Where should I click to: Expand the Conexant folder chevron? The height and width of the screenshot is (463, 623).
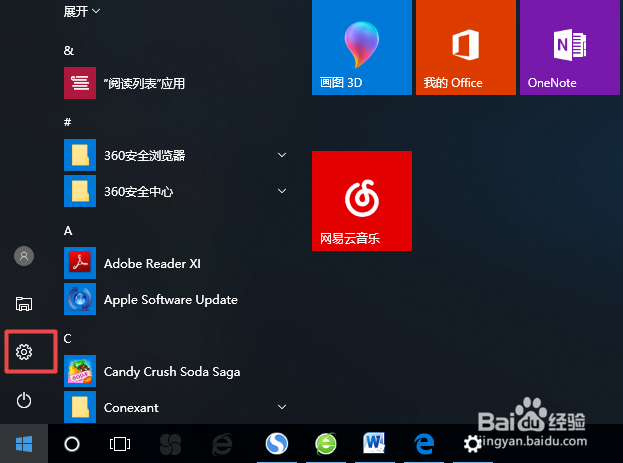click(282, 407)
